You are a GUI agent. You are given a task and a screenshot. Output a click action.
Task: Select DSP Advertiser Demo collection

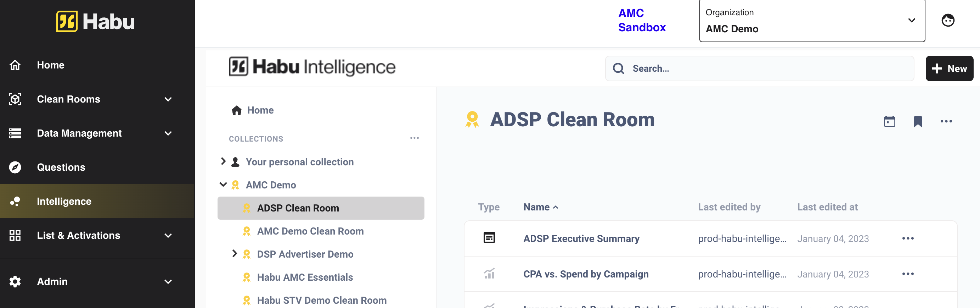click(305, 254)
